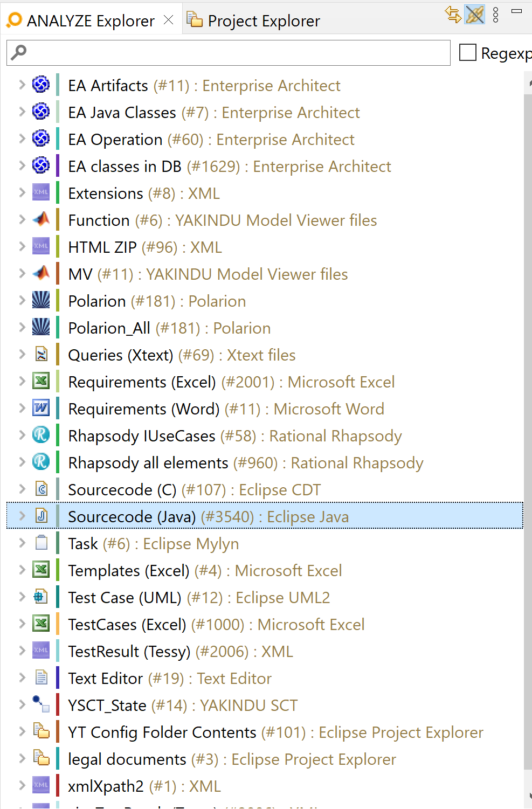This screenshot has height=809, width=532.
Task: Toggle the highlighted crossed-out icon in the view toolbar
Action: point(475,15)
